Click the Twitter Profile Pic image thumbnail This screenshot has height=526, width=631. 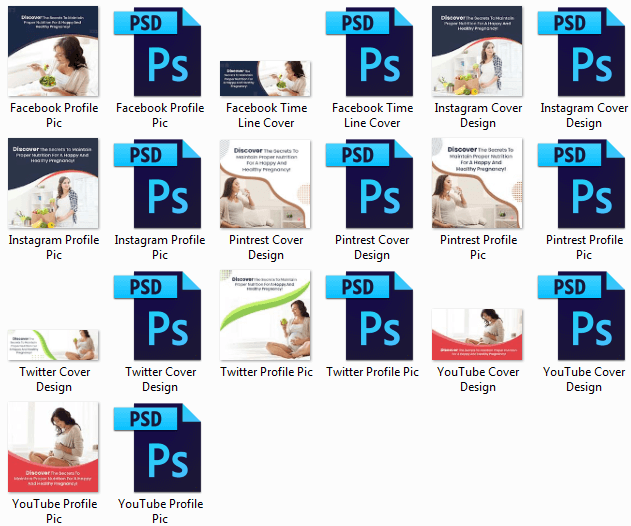tap(265, 315)
